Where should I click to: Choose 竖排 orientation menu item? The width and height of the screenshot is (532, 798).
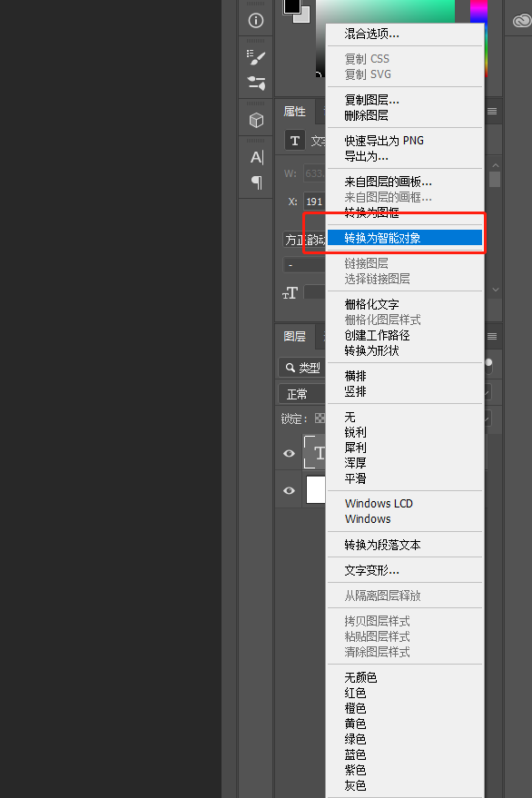click(x=405, y=391)
